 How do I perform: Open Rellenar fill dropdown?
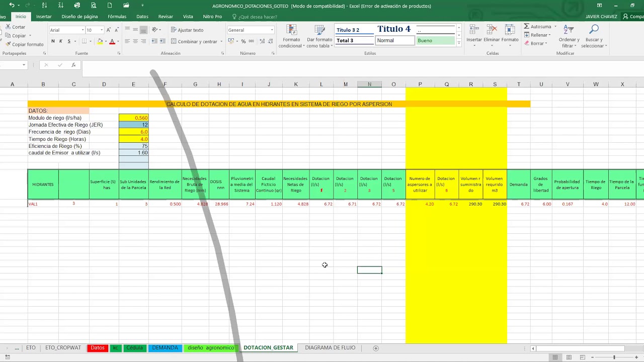[537, 35]
